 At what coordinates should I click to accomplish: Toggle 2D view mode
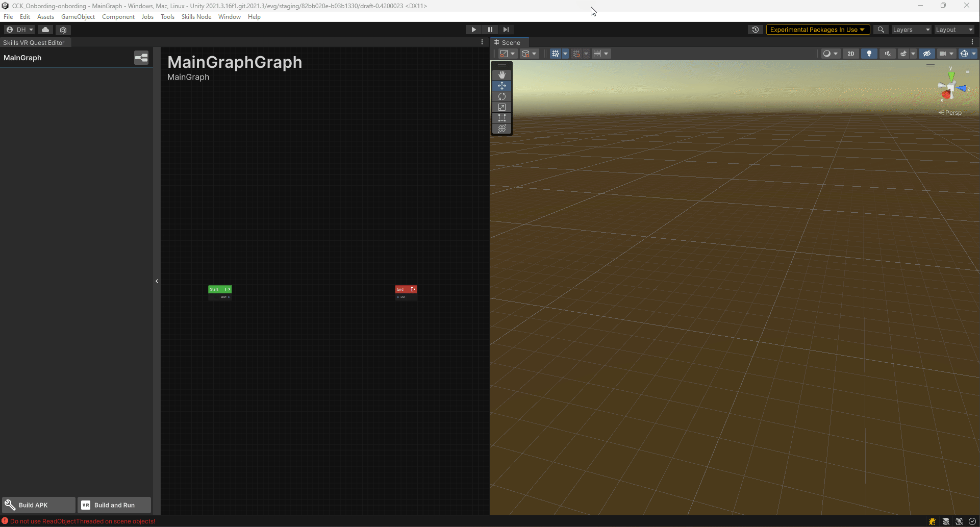(x=851, y=54)
